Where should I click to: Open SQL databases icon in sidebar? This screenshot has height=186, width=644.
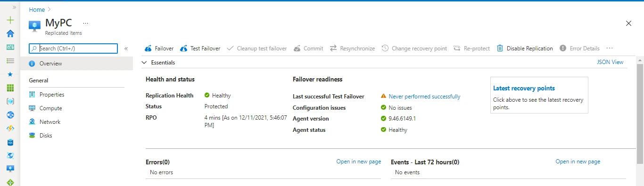(x=10, y=142)
